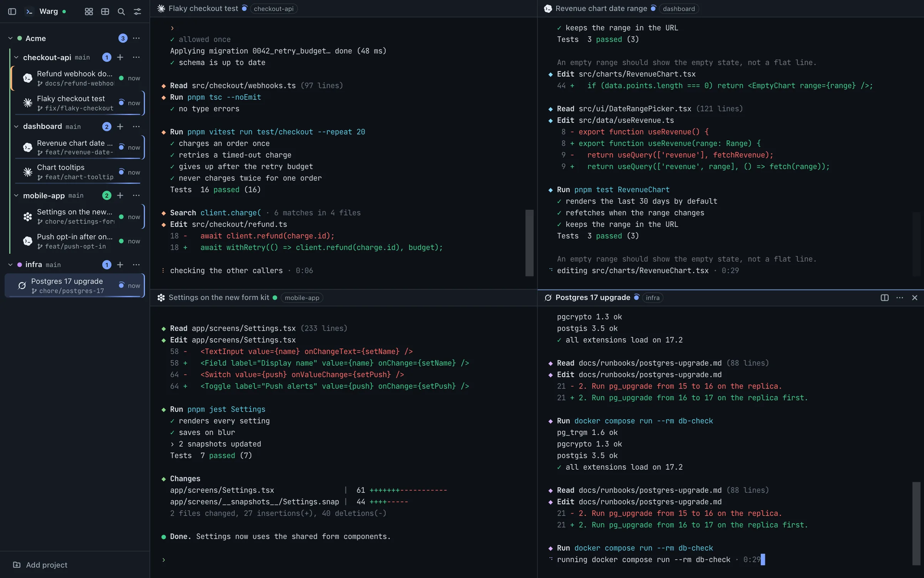This screenshot has height=578, width=924.
Task: Click the scrollbar in Flaky checkout test pane
Action: (529, 243)
